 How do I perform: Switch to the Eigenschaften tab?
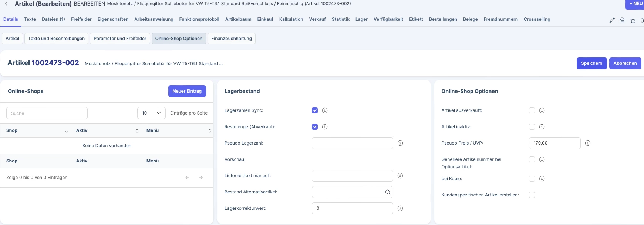[113, 19]
